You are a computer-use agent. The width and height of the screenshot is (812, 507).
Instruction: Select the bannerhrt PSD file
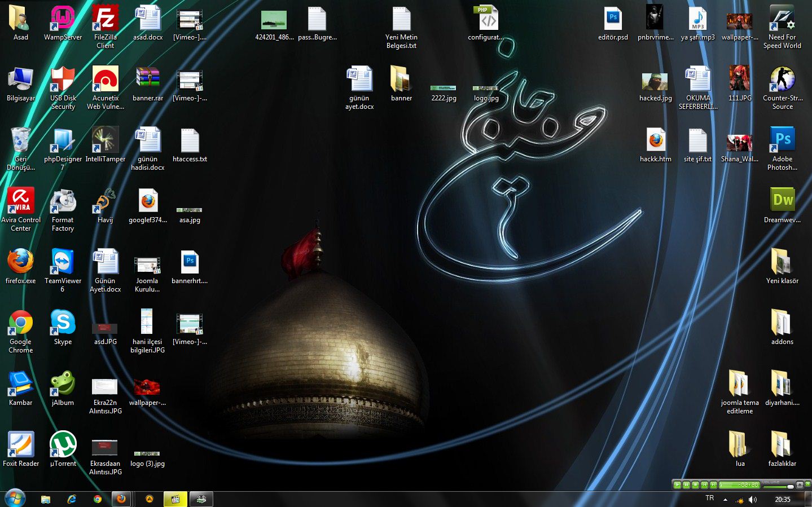point(190,267)
